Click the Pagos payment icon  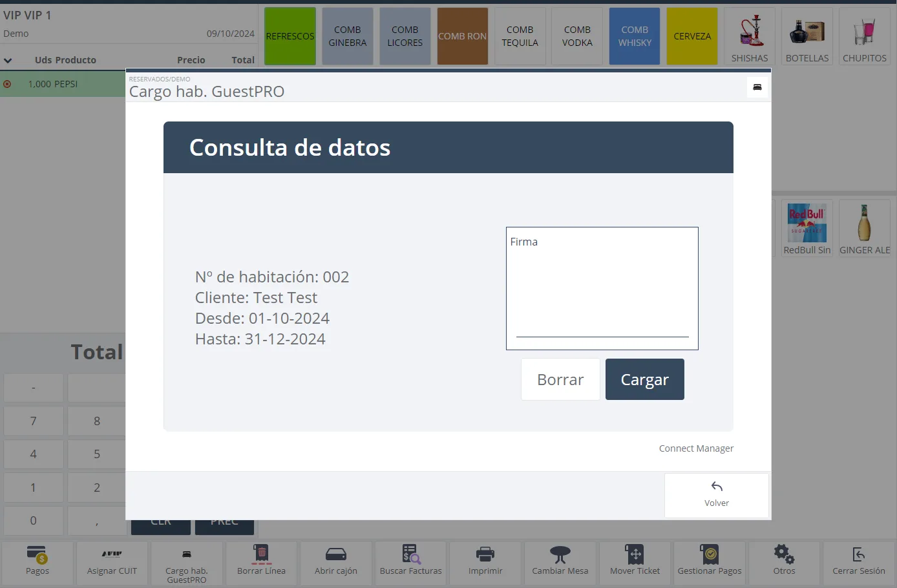37,556
